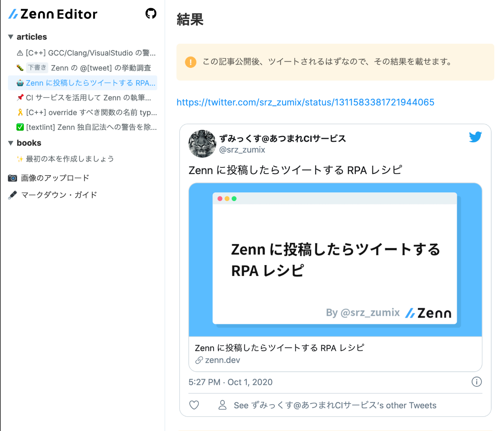Click the pen icon for マークダウン・ガイド

point(13,195)
